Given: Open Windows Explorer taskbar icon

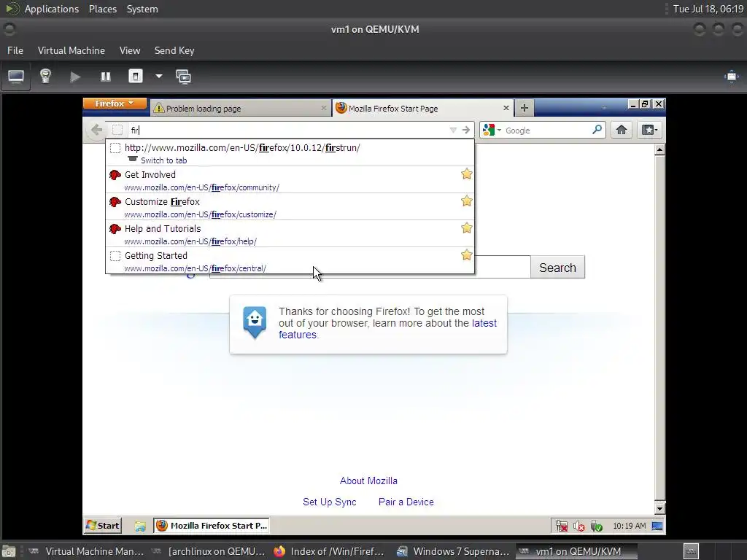Looking at the screenshot, I should [139, 526].
